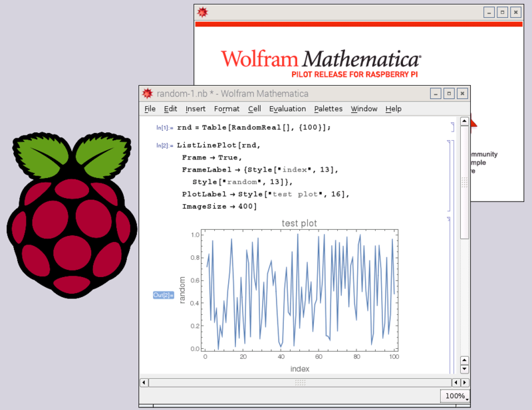
Task: Open the Help menu
Action: (393, 109)
